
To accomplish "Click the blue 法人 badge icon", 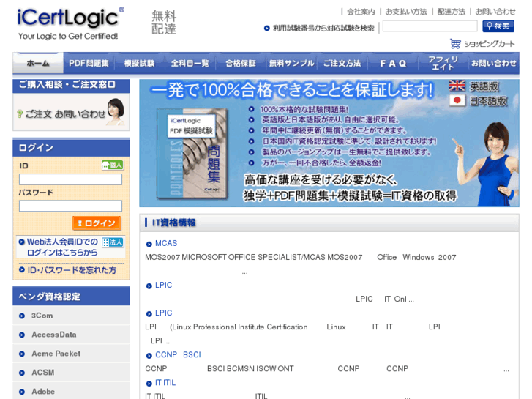I will tap(113, 242).
